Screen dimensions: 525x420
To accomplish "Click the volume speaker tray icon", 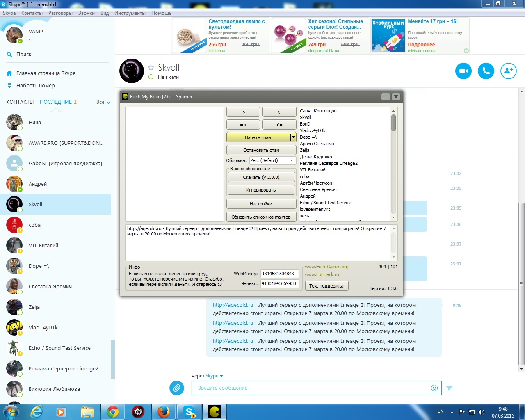I will pos(482,412).
